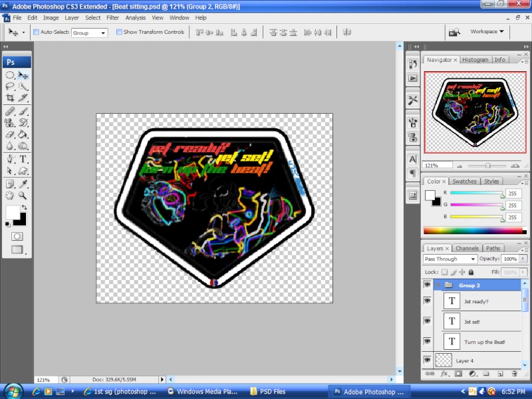The height and width of the screenshot is (399, 532).
Task: Select the Notes tool
Action: [10, 184]
